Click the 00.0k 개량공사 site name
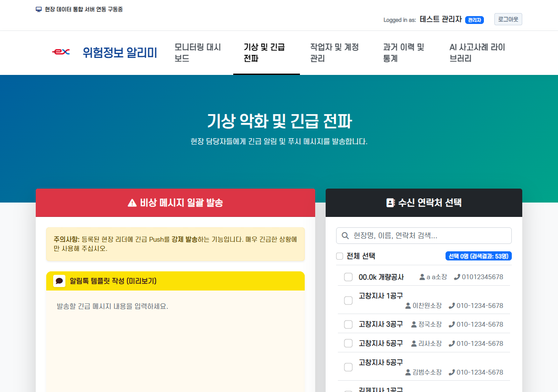This screenshot has width=558, height=392. (x=381, y=277)
